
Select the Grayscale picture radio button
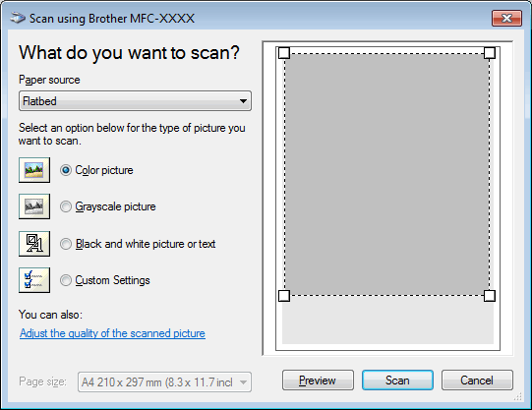click(x=66, y=206)
